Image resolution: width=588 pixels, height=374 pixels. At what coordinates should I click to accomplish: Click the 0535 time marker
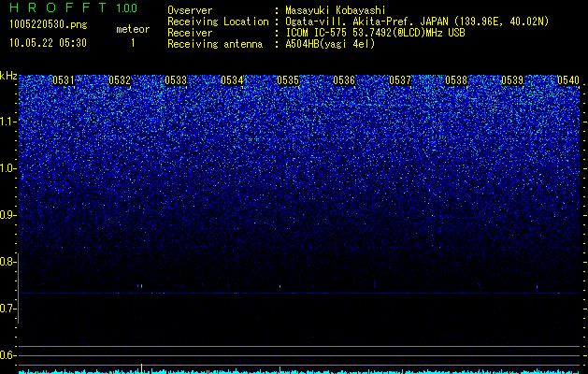[x=288, y=80]
